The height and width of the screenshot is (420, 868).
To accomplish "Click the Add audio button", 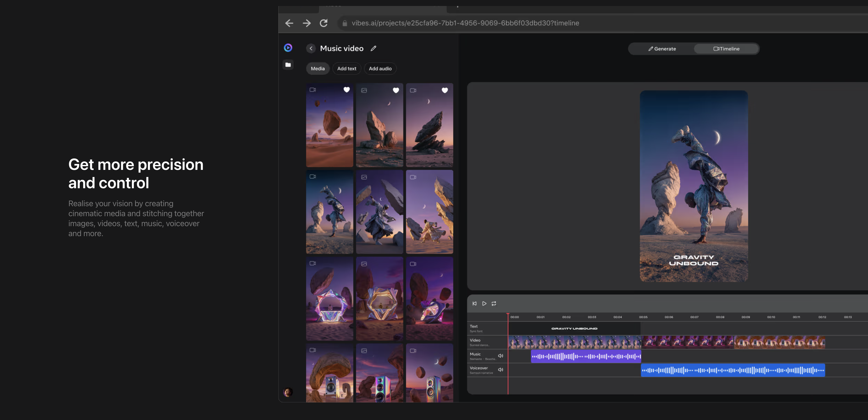I will tap(380, 68).
